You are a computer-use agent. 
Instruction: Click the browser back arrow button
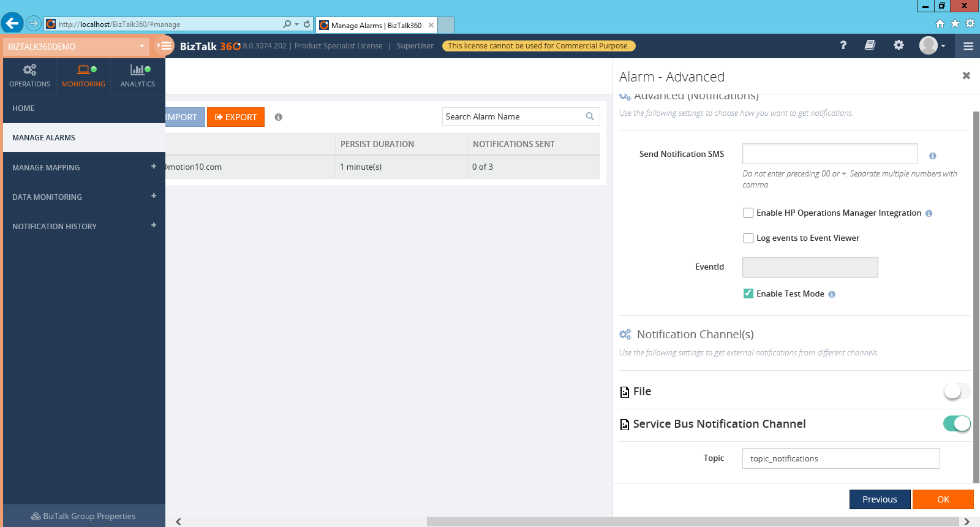click(x=12, y=24)
